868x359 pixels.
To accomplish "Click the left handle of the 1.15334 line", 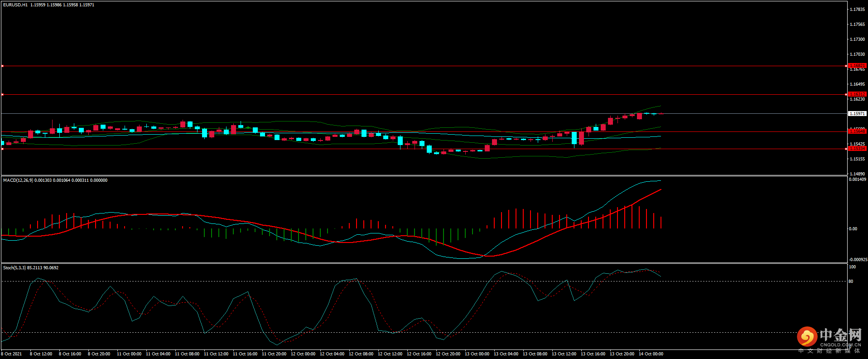I will 2,149.
